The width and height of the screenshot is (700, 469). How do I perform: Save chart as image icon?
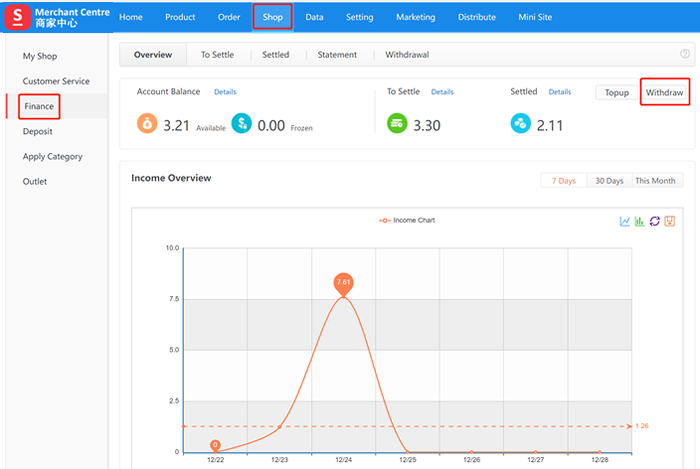point(670,221)
